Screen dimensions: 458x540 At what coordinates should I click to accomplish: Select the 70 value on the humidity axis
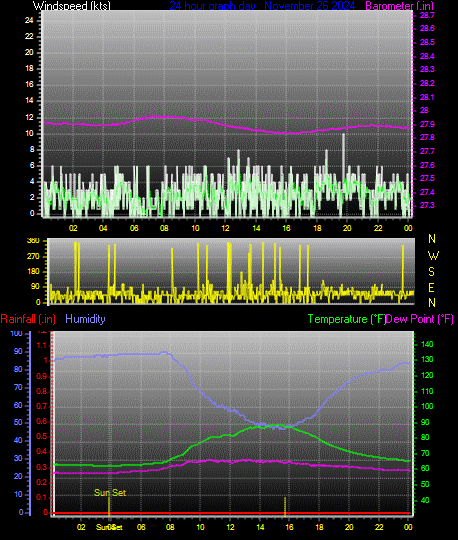[18, 387]
